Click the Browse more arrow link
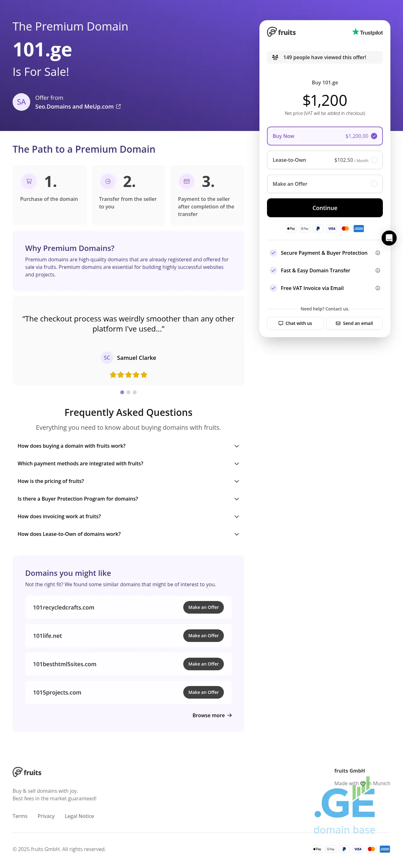Screen dimensions: 403x868 pos(212,715)
